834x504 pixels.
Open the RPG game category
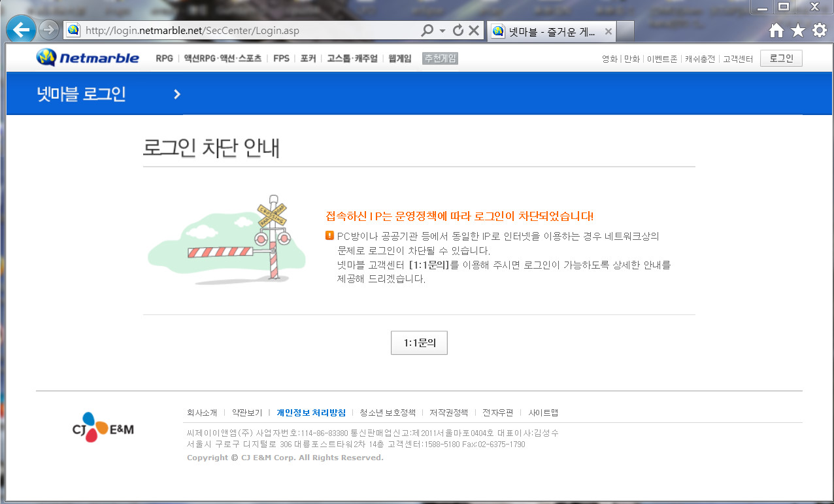point(164,58)
